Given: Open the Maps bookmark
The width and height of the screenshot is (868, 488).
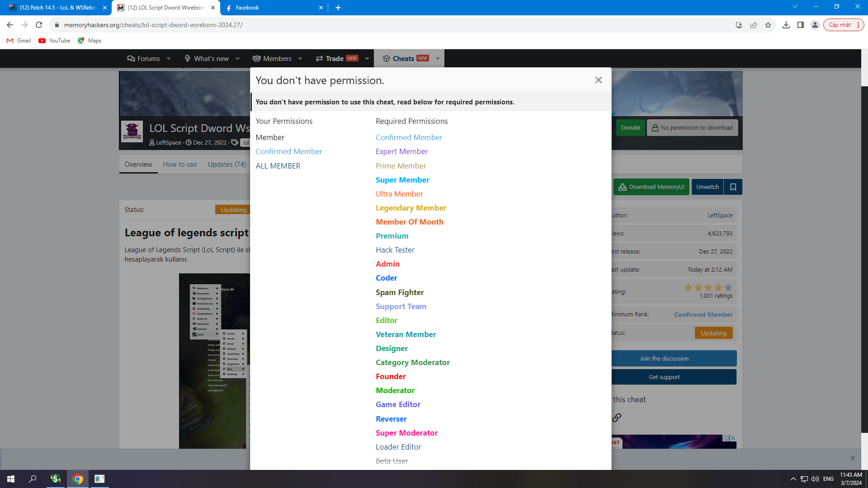Looking at the screenshot, I should point(90,41).
